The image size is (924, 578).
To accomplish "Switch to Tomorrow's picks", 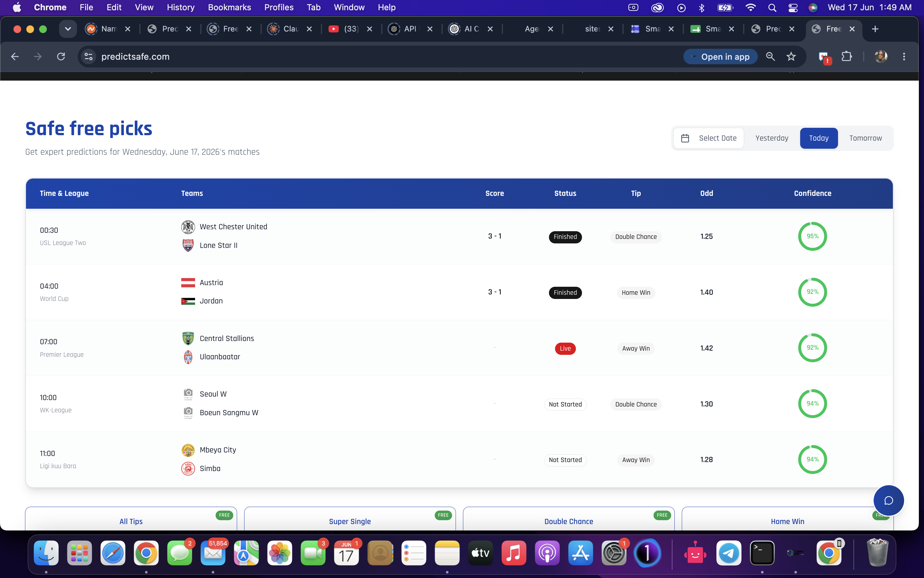I will [865, 138].
